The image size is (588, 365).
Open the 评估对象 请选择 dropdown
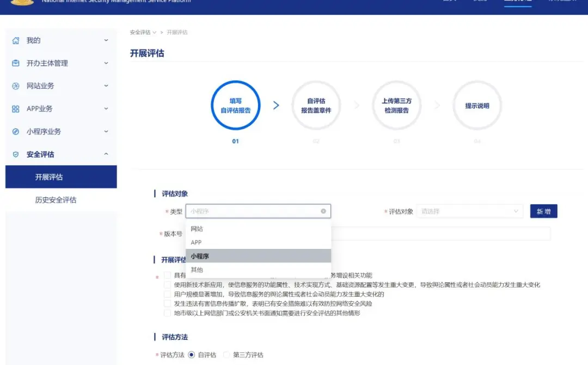click(x=469, y=211)
